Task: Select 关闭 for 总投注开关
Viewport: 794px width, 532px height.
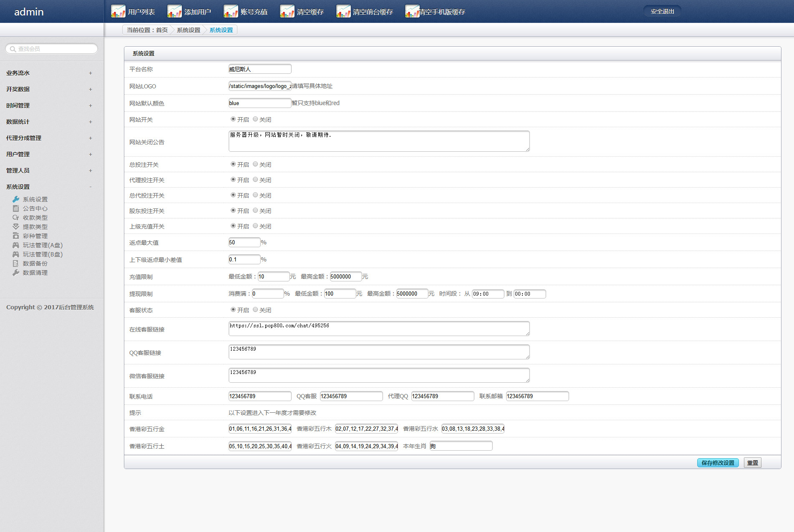Action: pyautogui.click(x=255, y=164)
